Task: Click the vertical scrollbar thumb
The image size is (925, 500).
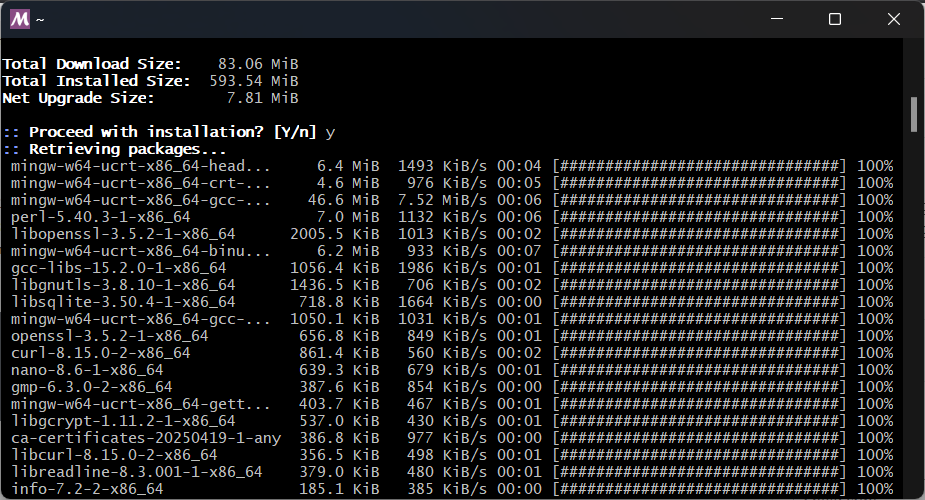Action: point(914,114)
